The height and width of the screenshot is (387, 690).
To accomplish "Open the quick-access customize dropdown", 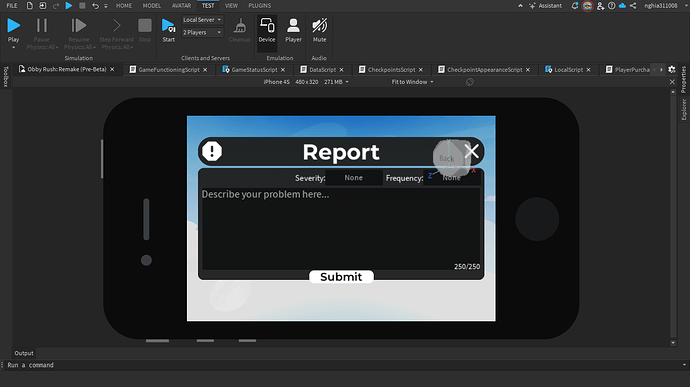I will coord(106,6).
